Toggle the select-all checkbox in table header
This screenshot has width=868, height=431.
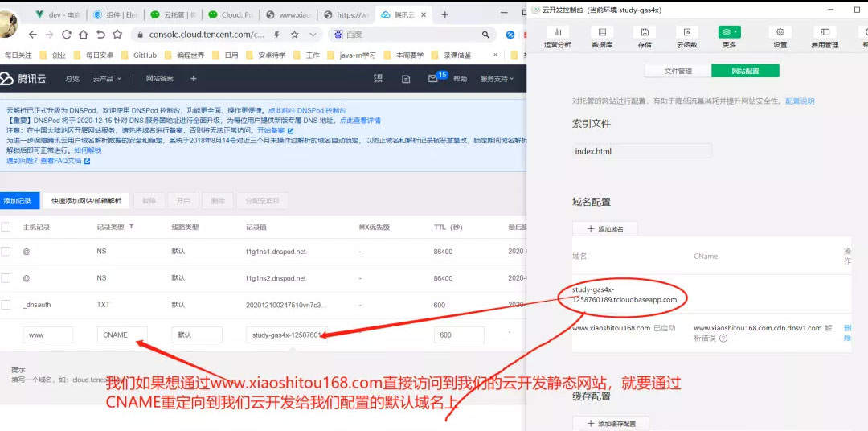click(6, 227)
